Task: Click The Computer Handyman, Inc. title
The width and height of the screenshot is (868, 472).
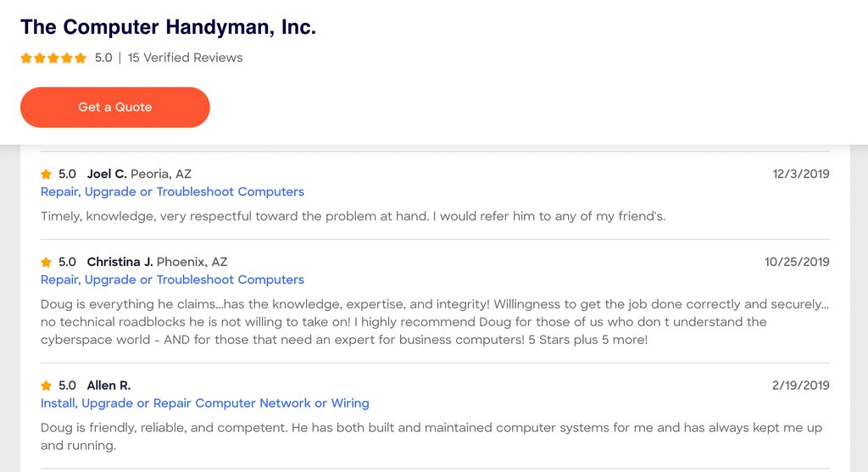Action: click(x=168, y=27)
